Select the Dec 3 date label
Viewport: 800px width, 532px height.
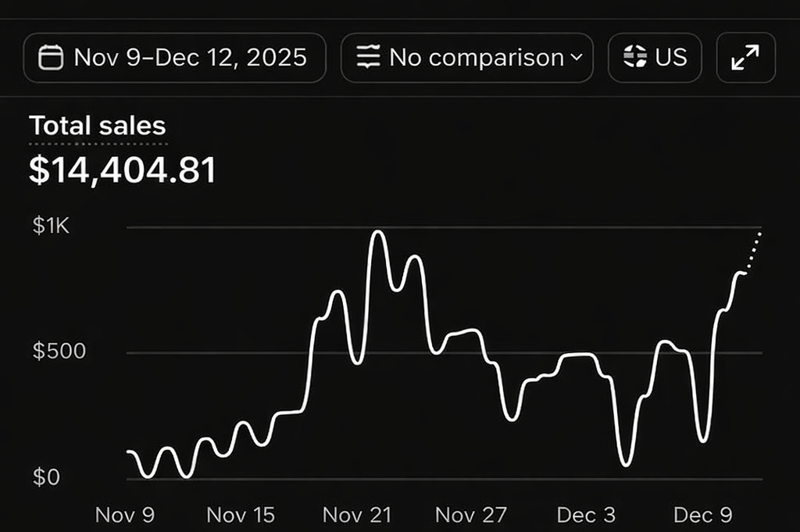(586, 515)
